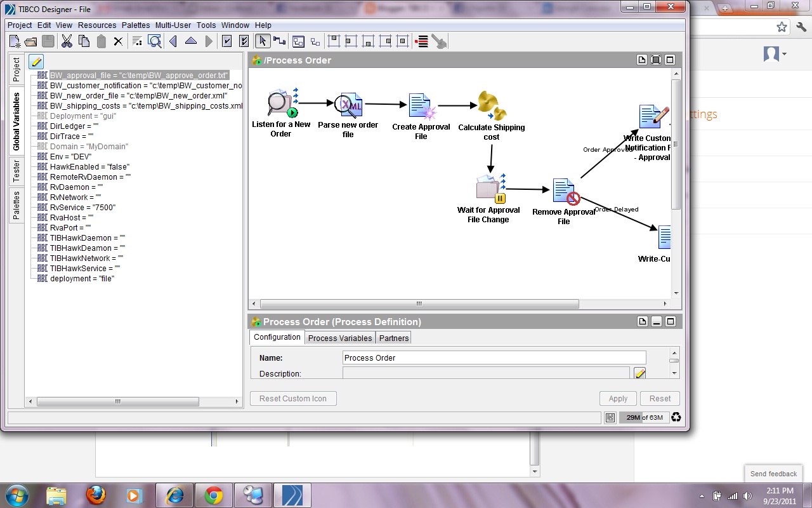Click the Reset button

(660, 399)
